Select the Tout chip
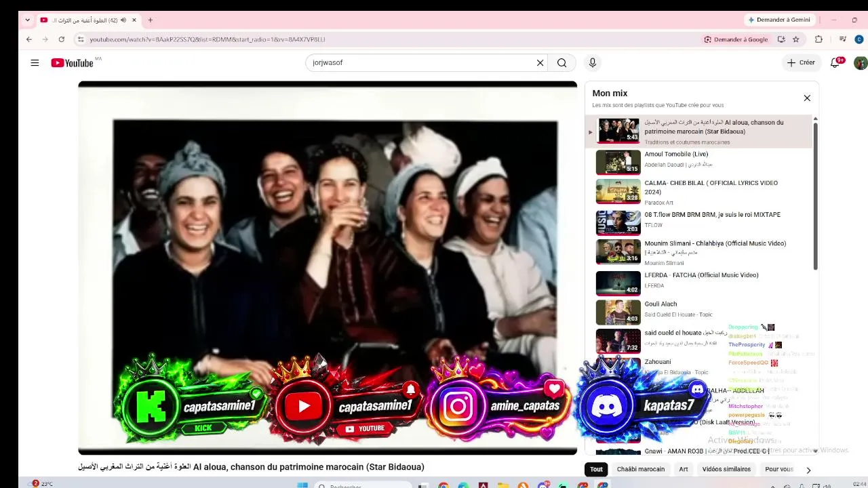The width and height of the screenshot is (868, 488). coord(596,469)
